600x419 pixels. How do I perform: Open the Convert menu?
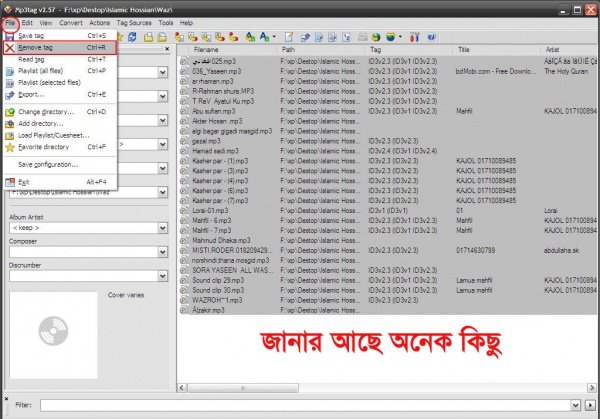click(x=71, y=23)
